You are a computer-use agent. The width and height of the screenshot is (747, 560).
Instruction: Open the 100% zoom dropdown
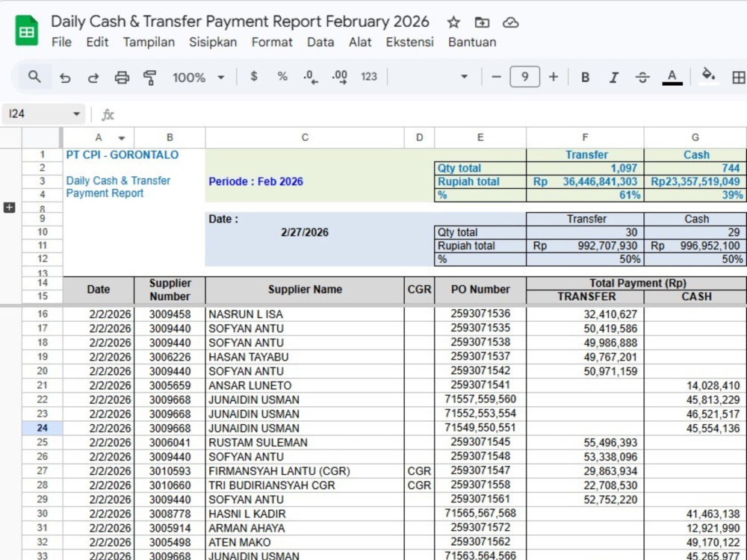(198, 77)
